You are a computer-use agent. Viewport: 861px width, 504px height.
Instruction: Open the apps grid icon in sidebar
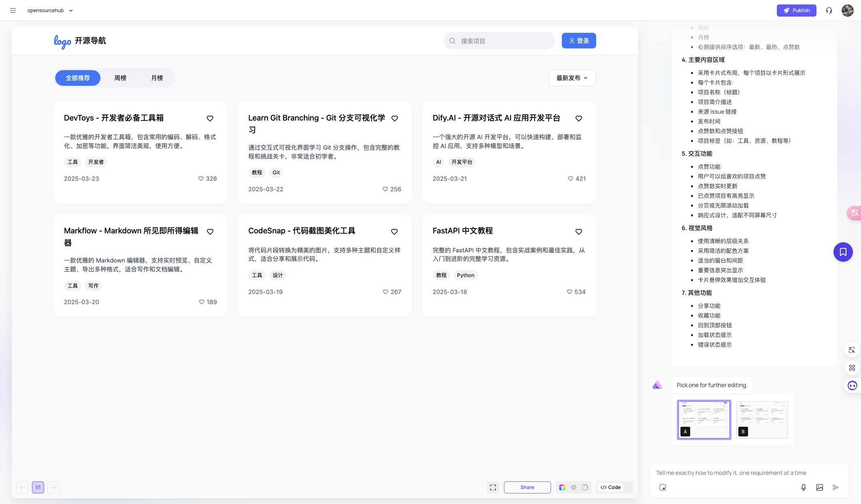852,368
